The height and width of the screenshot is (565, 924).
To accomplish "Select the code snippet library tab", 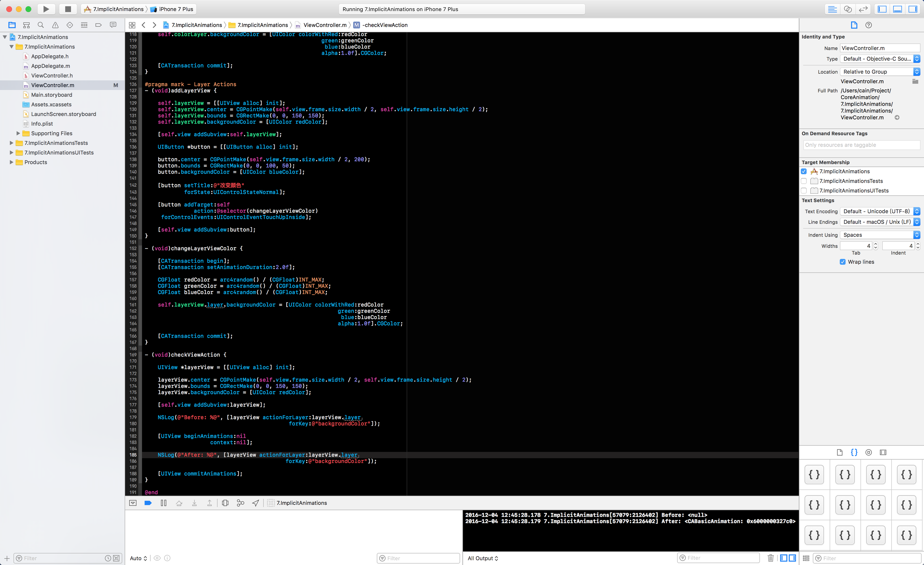I will 854,453.
